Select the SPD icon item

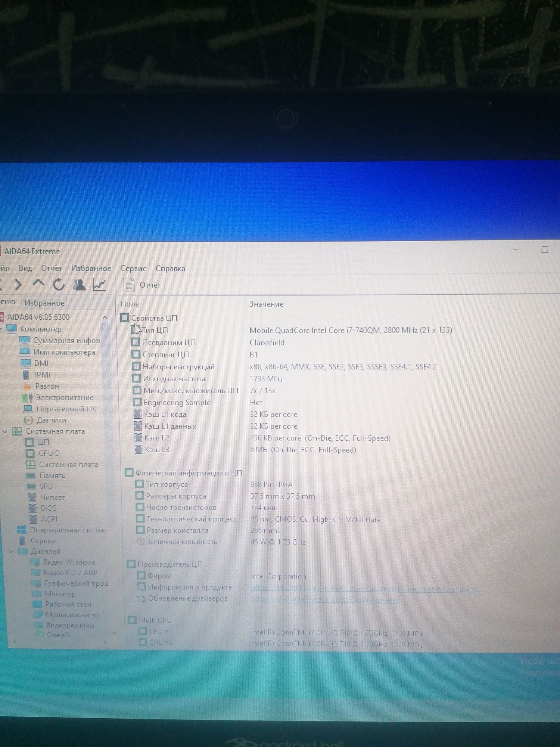coord(31,487)
